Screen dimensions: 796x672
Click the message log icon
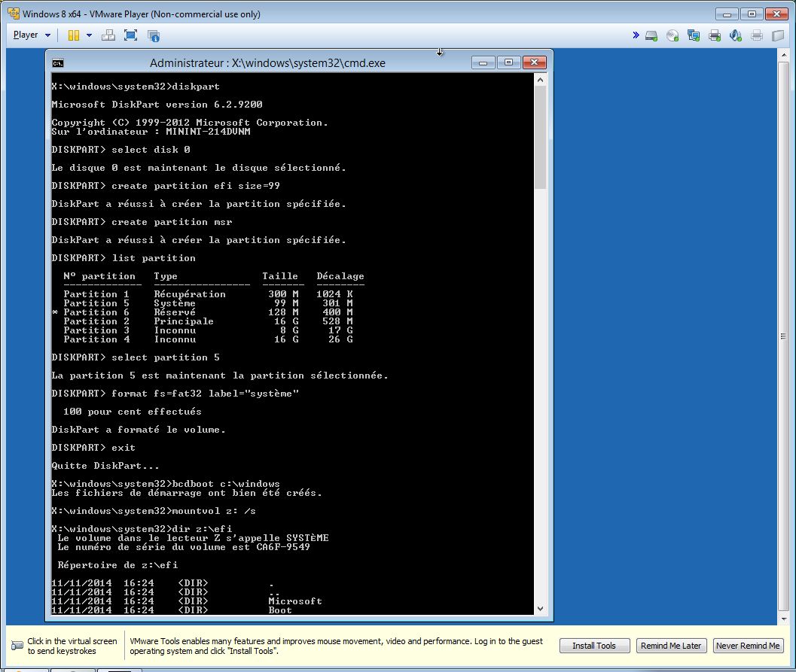778,35
